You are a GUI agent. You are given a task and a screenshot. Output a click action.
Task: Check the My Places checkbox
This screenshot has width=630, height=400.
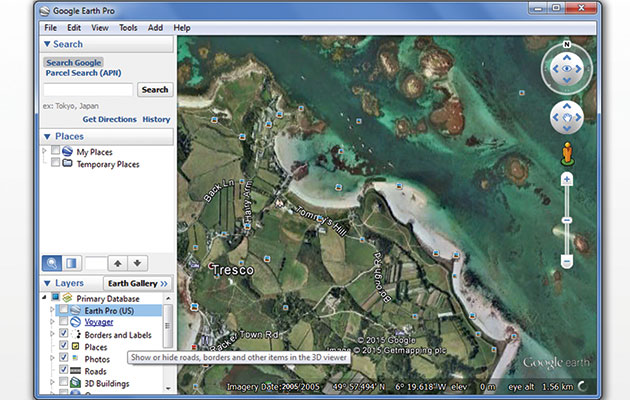click(55, 151)
